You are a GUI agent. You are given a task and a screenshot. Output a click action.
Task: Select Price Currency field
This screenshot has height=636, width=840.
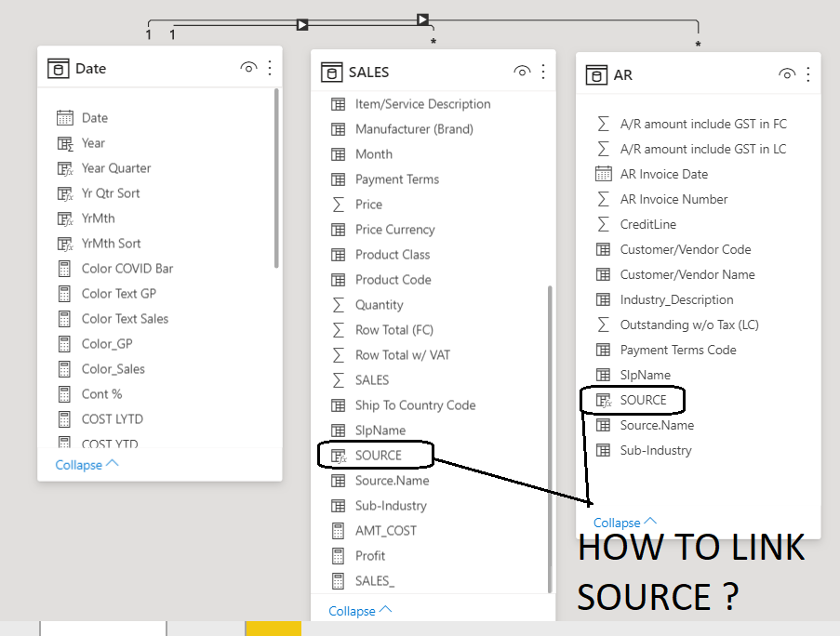point(394,230)
